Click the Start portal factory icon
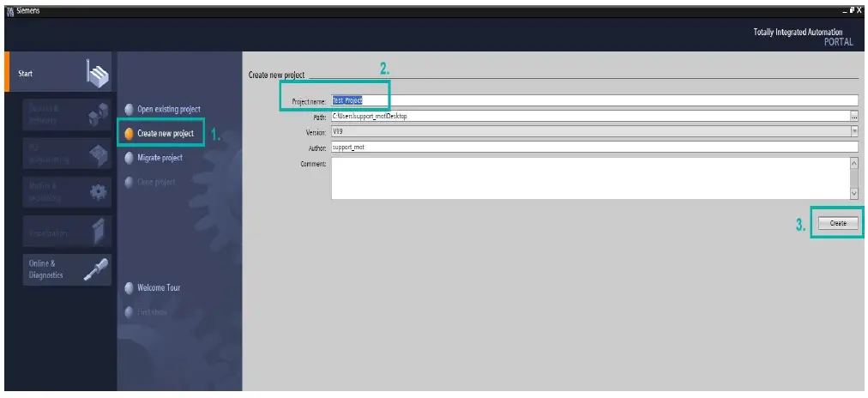The width and height of the screenshot is (868, 398). 98,73
